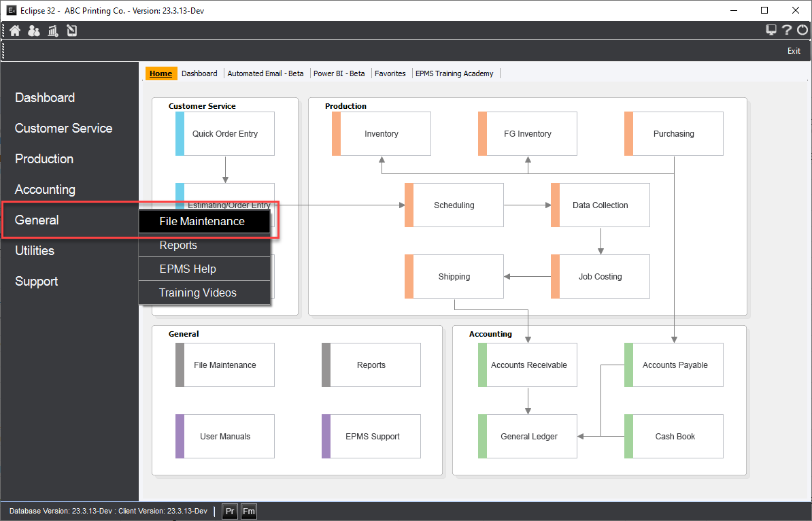Open the Power BI - Beta tab
The image size is (812, 521).
click(x=339, y=73)
